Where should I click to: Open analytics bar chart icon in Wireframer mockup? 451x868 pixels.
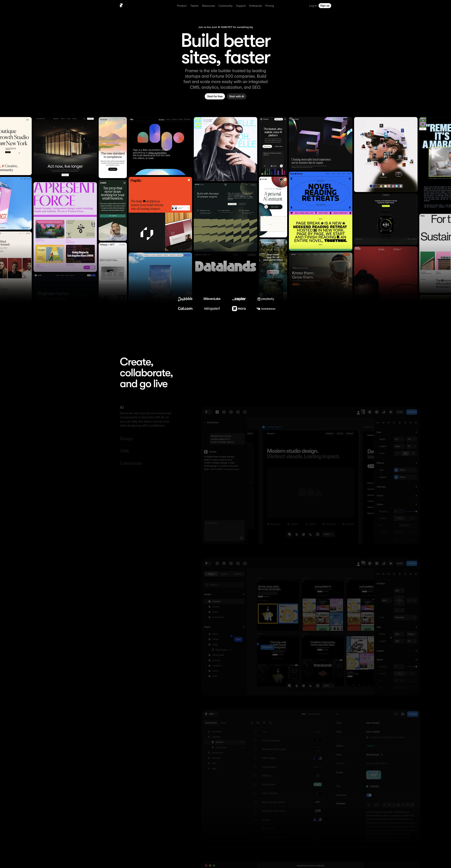click(384, 412)
